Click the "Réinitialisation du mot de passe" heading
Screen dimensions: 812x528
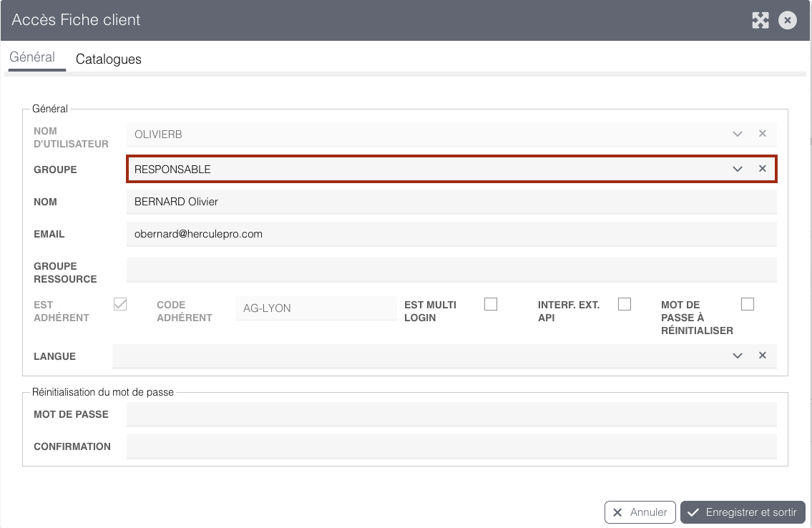(x=103, y=392)
